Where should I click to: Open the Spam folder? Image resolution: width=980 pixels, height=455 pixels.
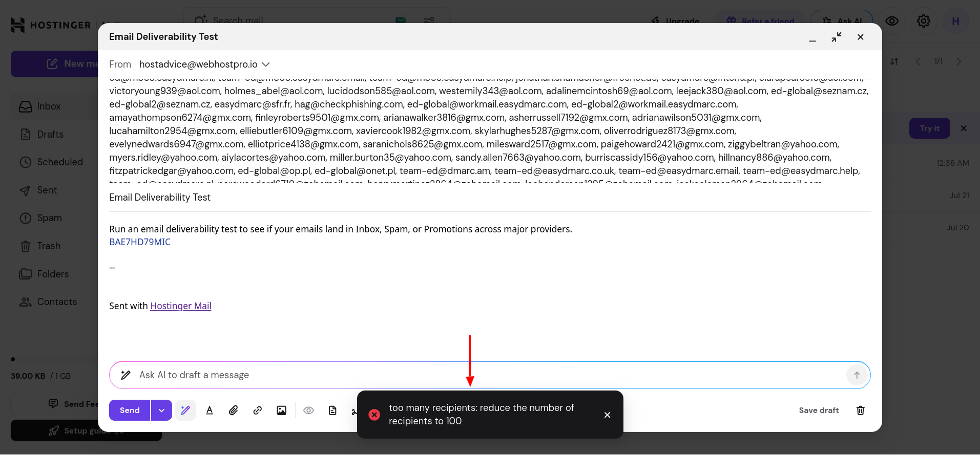49,218
